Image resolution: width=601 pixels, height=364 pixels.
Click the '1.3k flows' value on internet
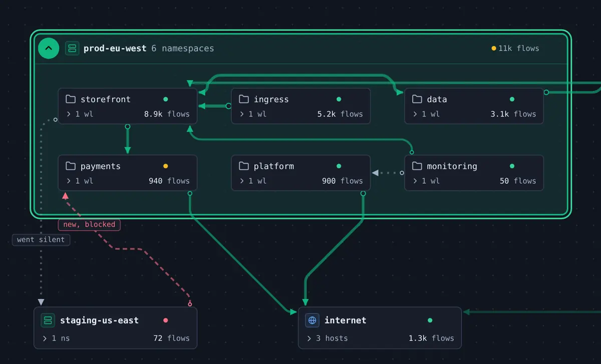(x=432, y=338)
